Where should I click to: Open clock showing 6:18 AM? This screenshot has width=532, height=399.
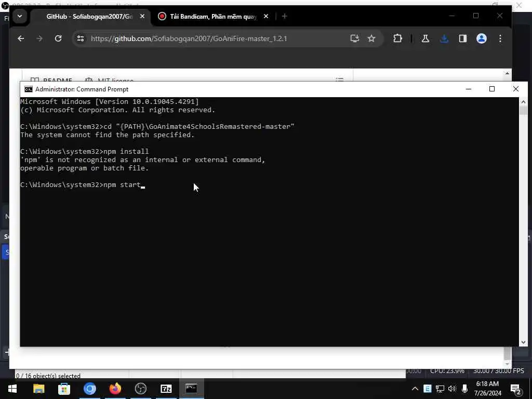click(487, 389)
